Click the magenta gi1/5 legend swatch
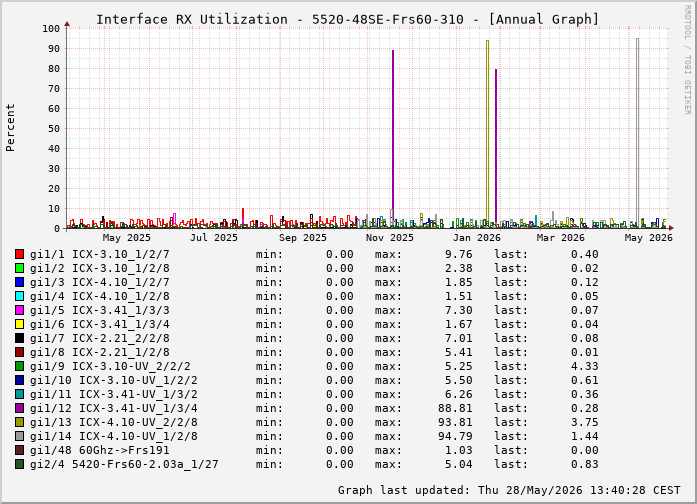The width and height of the screenshot is (697, 504). click(x=19, y=310)
